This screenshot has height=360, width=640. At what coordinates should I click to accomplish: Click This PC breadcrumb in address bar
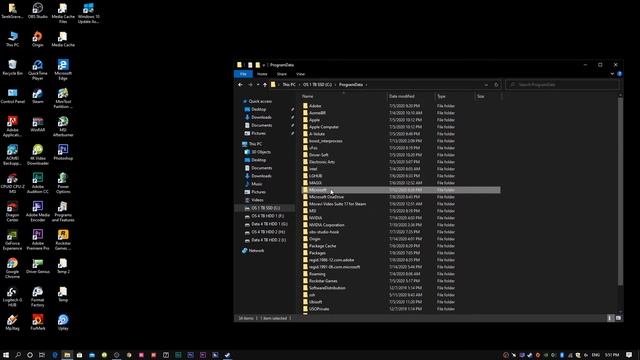coord(289,85)
